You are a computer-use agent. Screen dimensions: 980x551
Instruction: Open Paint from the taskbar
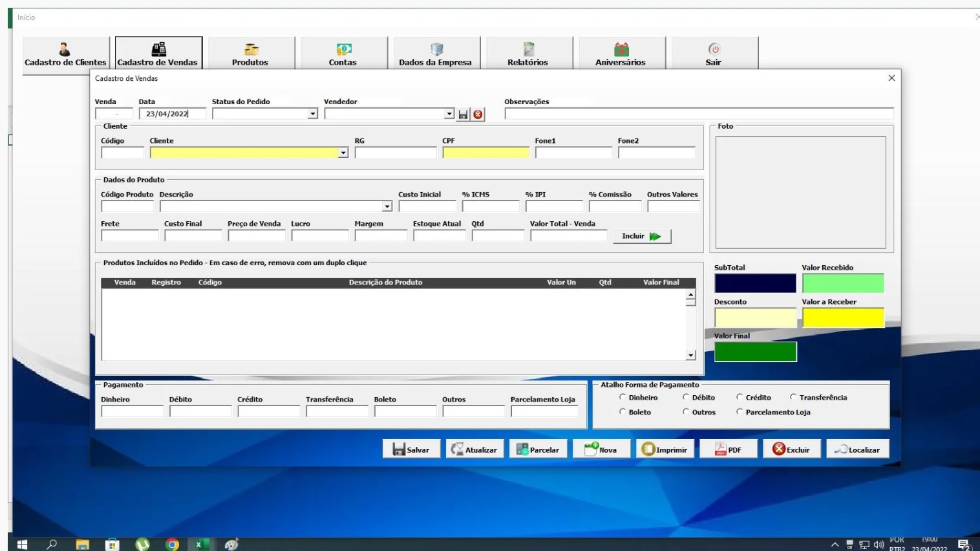tap(231, 545)
